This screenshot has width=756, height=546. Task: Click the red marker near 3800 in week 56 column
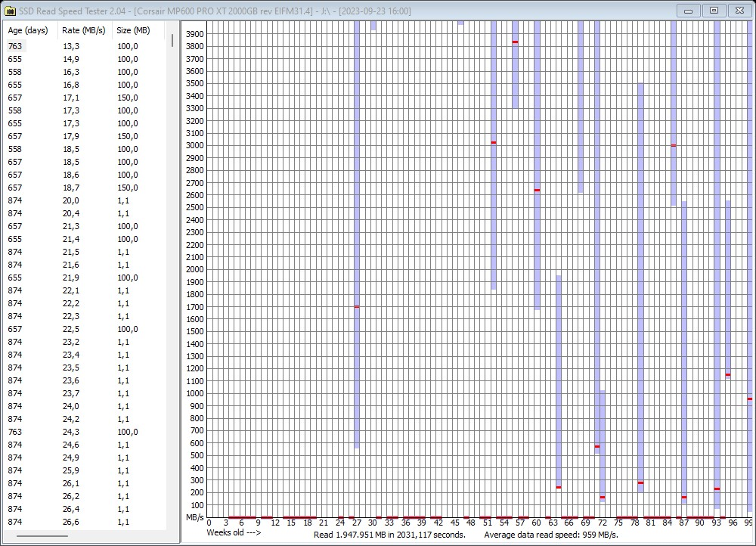pyautogui.click(x=516, y=42)
